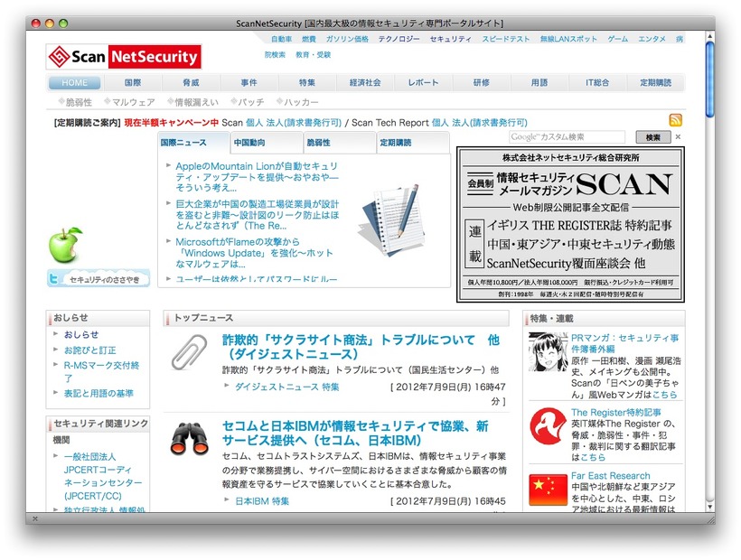Open the 脆弱性 sub-navigation link
The image size is (741, 560).
coord(79,102)
